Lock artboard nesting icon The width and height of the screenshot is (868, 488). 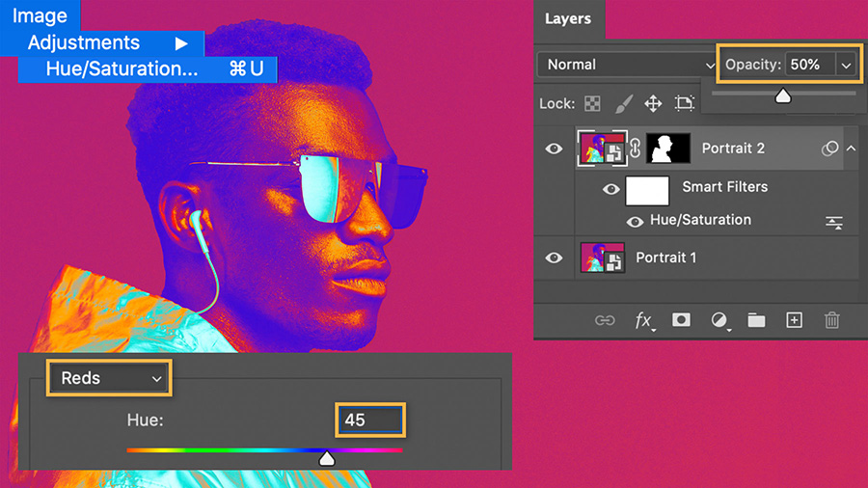tap(684, 103)
